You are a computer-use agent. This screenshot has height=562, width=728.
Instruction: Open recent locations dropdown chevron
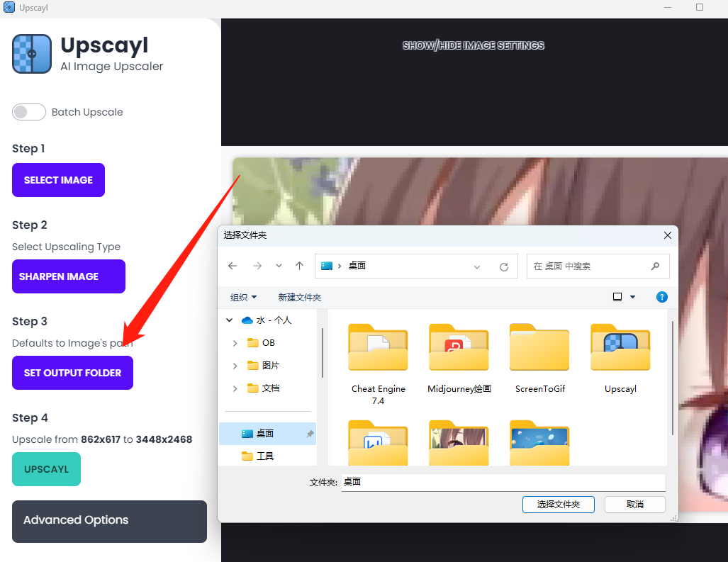click(279, 266)
